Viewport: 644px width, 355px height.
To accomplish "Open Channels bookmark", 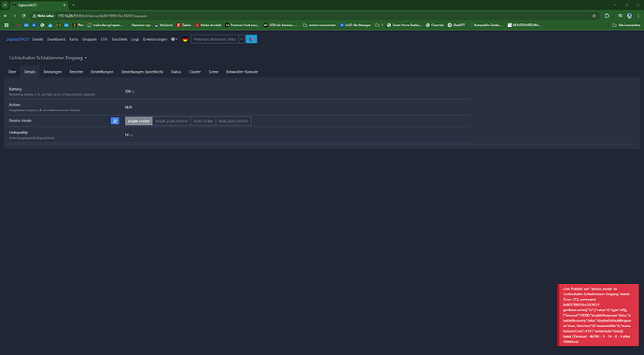I will (435, 25).
